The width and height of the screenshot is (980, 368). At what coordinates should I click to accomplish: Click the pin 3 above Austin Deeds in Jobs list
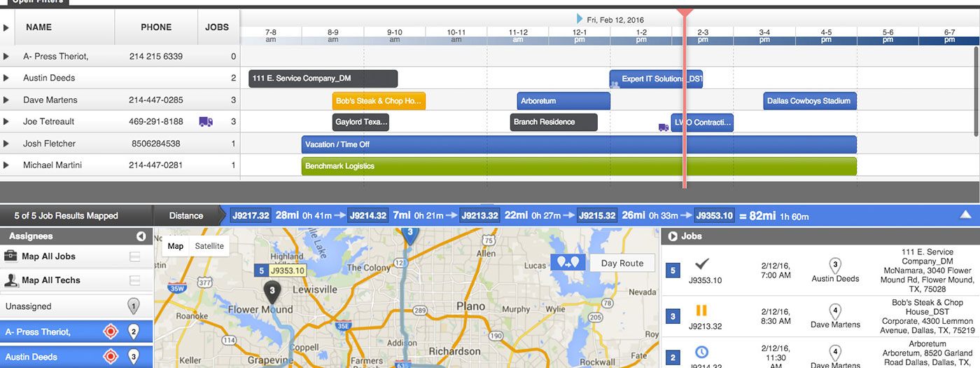coord(834,266)
